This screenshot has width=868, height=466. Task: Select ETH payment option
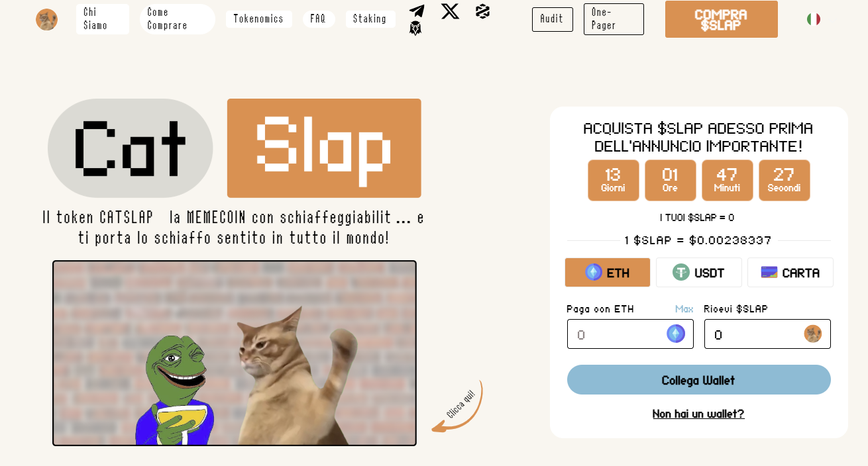point(608,272)
